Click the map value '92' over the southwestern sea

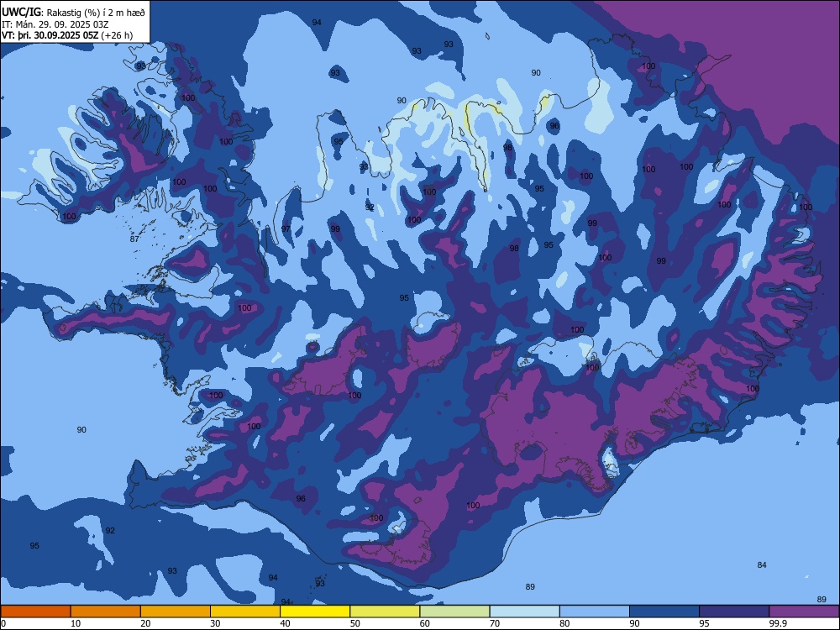tap(110, 530)
